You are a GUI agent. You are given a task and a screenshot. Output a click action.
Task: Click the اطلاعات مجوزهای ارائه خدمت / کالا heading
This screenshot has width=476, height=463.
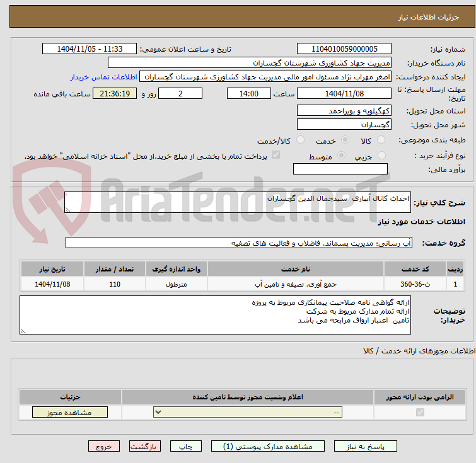click(x=419, y=351)
